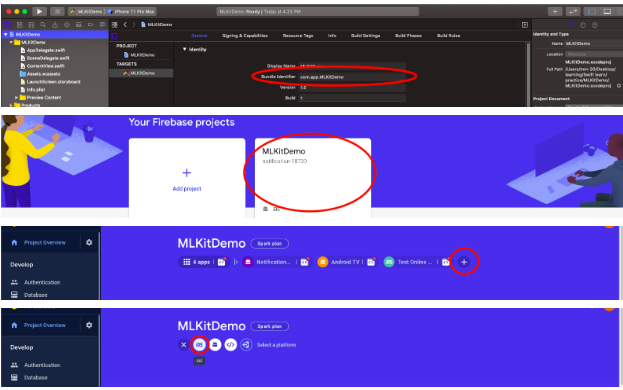The height and width of the screenshot is (390, 623).
Task: Open the Xcode Library plus button
Action: (x=555, y=12)
